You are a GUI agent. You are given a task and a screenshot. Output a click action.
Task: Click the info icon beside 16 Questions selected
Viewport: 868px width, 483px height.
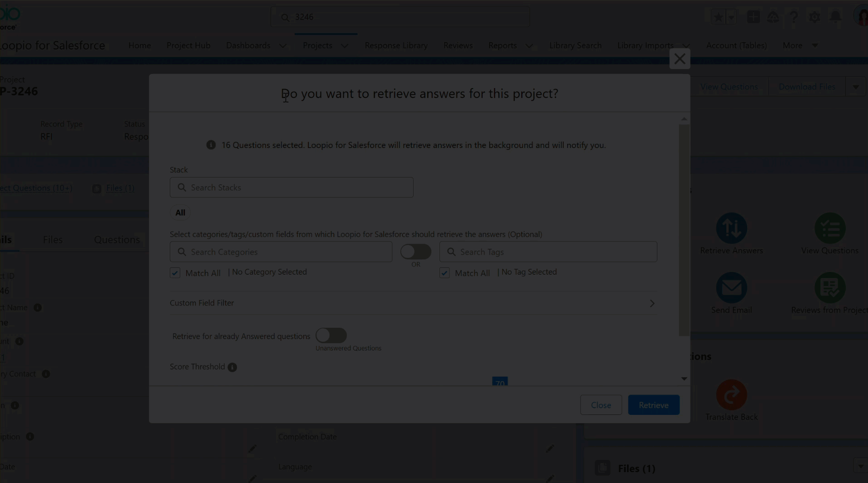(x=211, y=145)
